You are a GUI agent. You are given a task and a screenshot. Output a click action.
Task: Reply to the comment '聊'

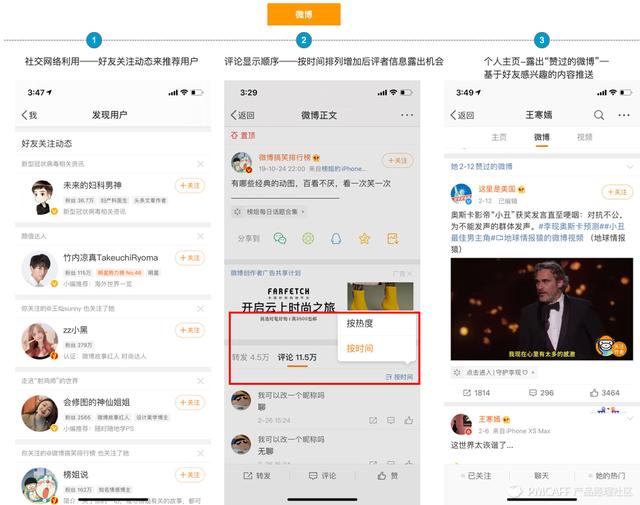[391, 420]
